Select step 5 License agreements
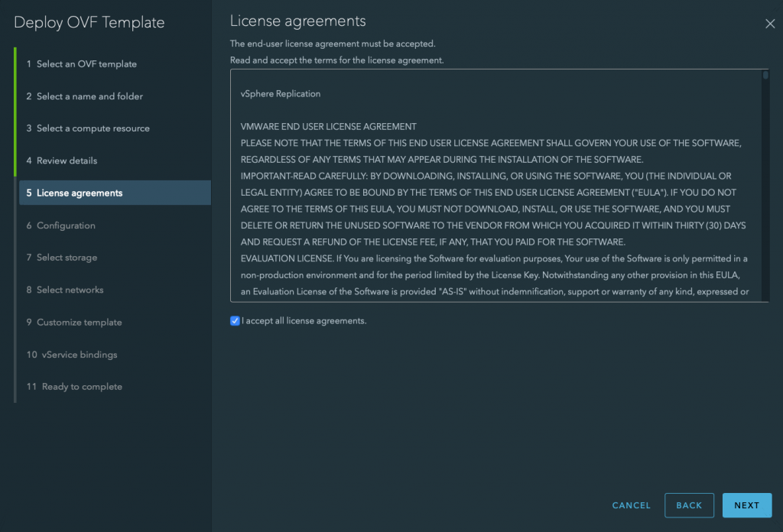The image size is (783, 532). (115, 193)
